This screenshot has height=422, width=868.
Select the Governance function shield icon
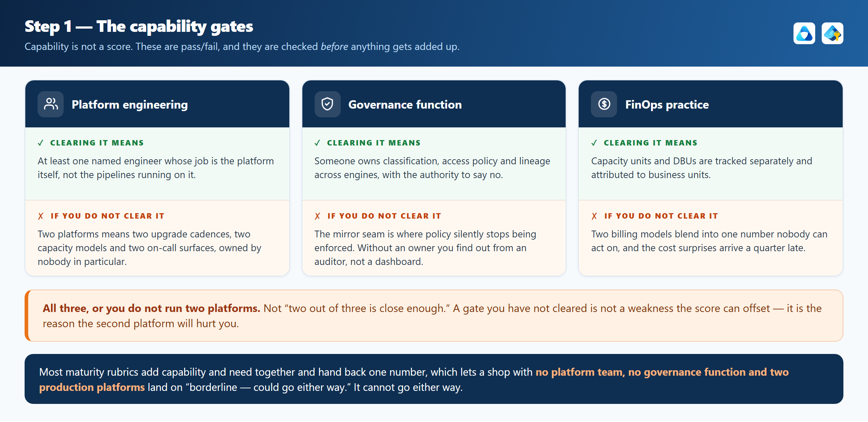[x=327, y=104]
